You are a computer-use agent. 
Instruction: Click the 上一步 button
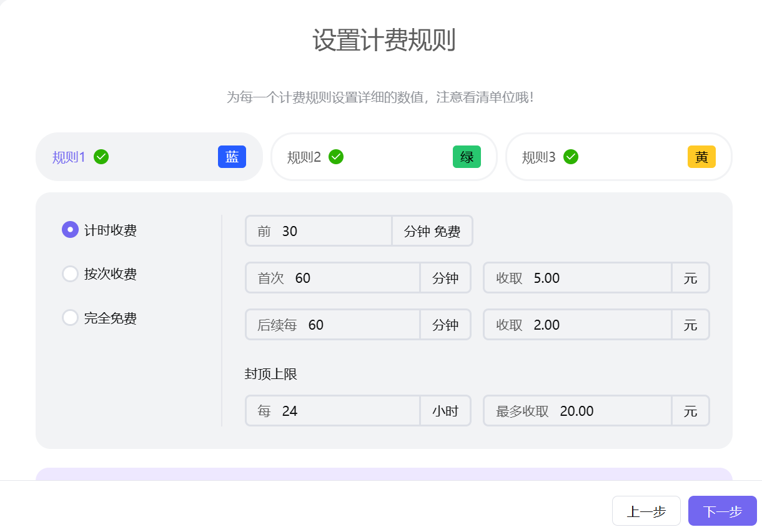pyautogui.click(x=646, y=511)
